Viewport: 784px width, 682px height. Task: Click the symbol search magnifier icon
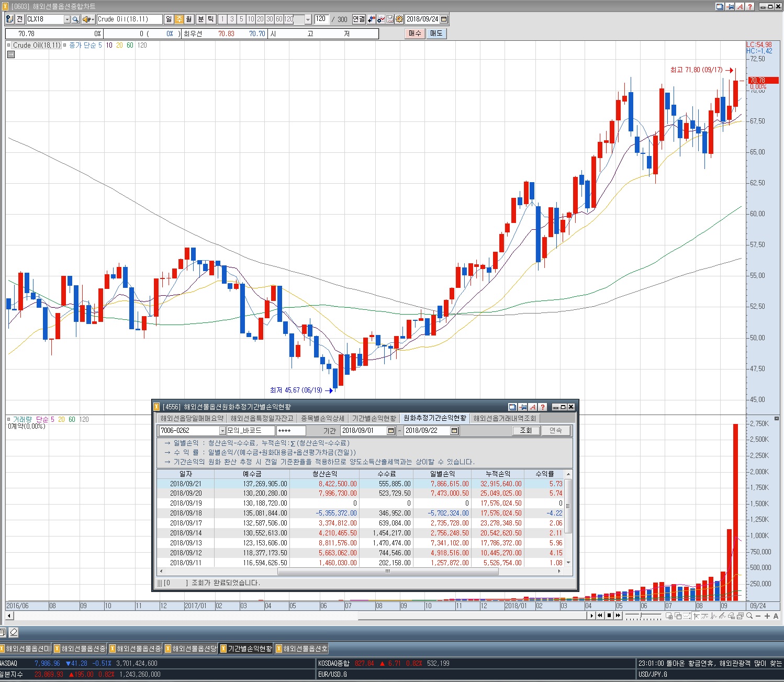tap(75, 19)
